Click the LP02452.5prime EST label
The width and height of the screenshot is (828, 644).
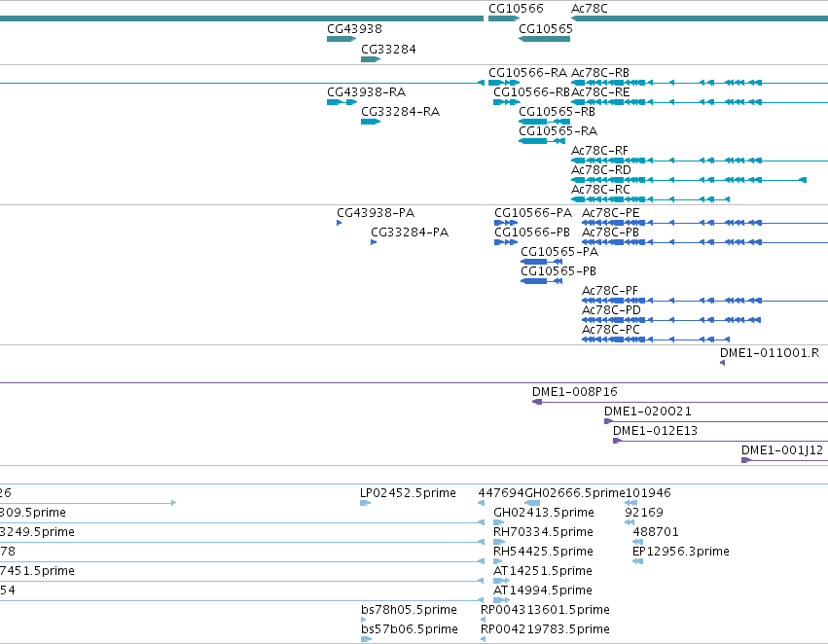coord(408,493)
